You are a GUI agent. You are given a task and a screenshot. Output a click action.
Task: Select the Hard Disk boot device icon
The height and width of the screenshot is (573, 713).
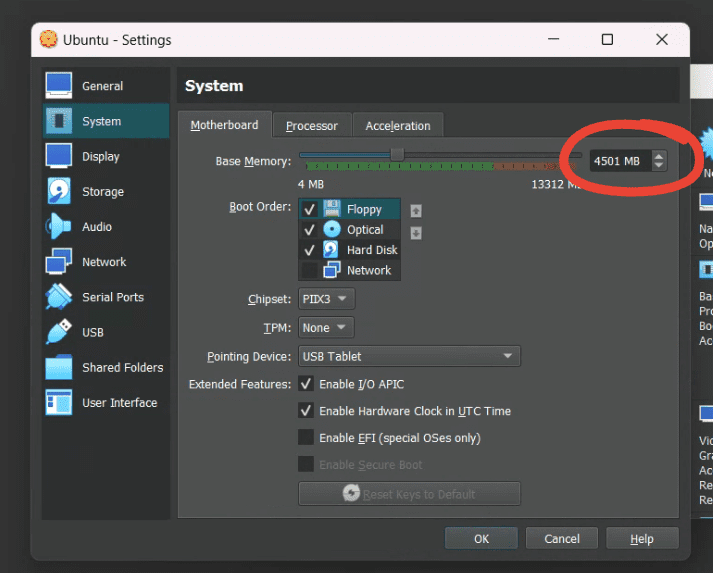tap(331, 250)
